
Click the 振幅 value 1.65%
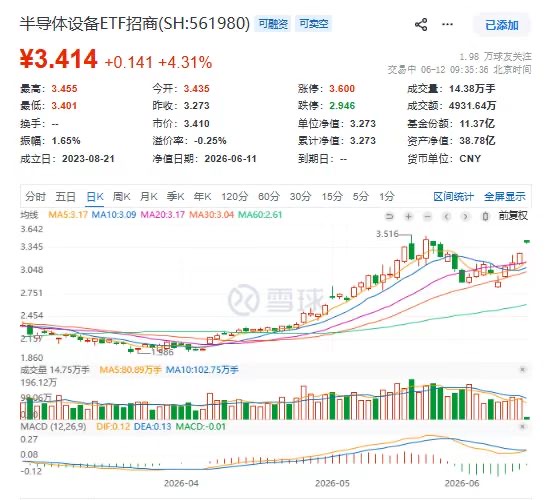pos(66,141)
